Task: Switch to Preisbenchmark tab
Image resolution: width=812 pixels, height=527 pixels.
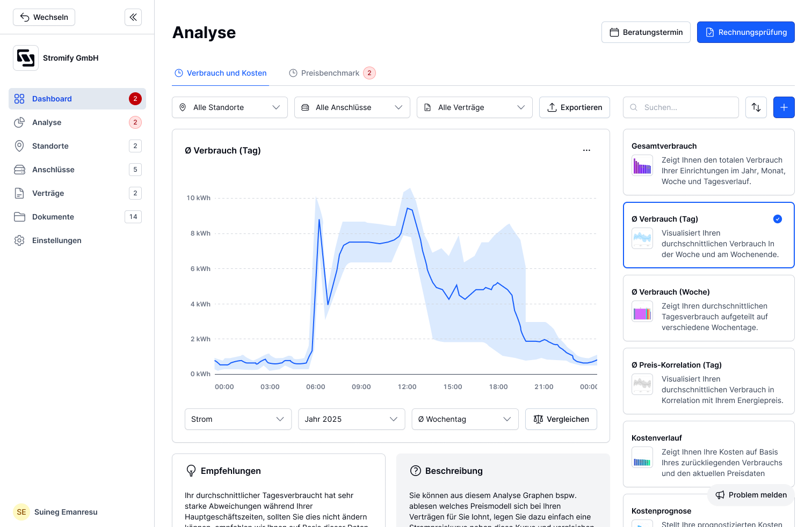Action: click(x=332, y=73)
